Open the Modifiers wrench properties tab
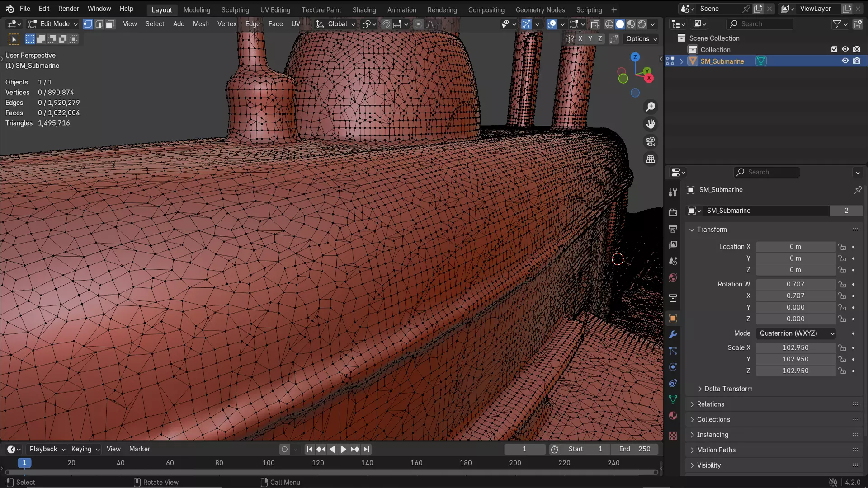The image size is (868, 488). pyautogui.click(x=673, y=335)
